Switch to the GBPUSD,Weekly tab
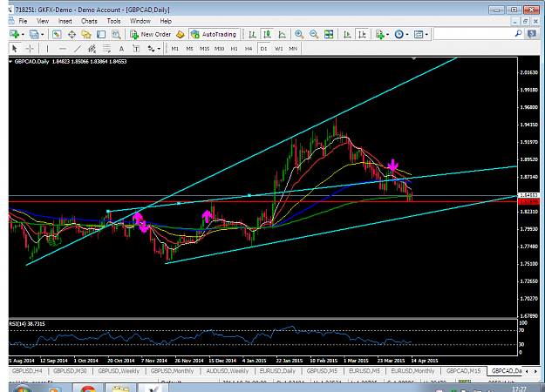Viewport: 545px width, 392px height. (x=119, y=371)
